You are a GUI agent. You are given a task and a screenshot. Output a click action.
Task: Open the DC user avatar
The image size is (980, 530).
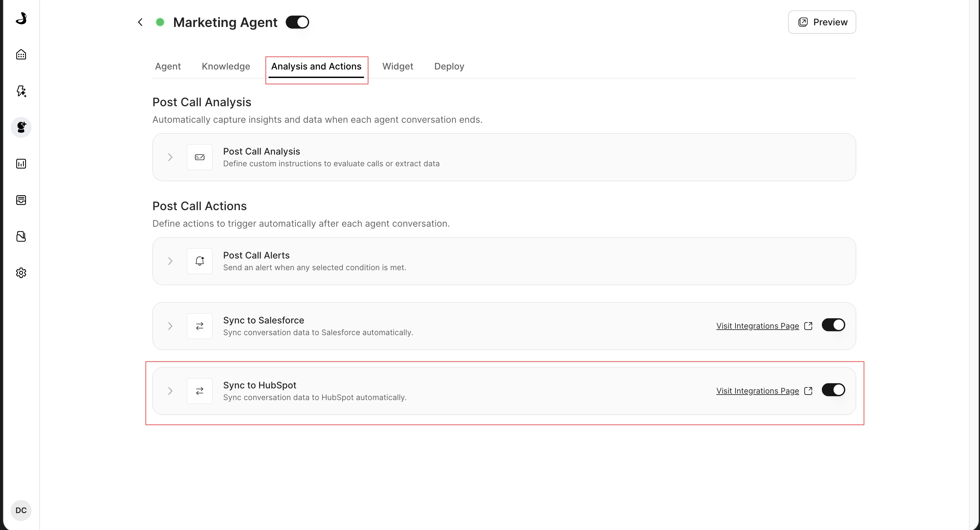click(x=21, y=510)
